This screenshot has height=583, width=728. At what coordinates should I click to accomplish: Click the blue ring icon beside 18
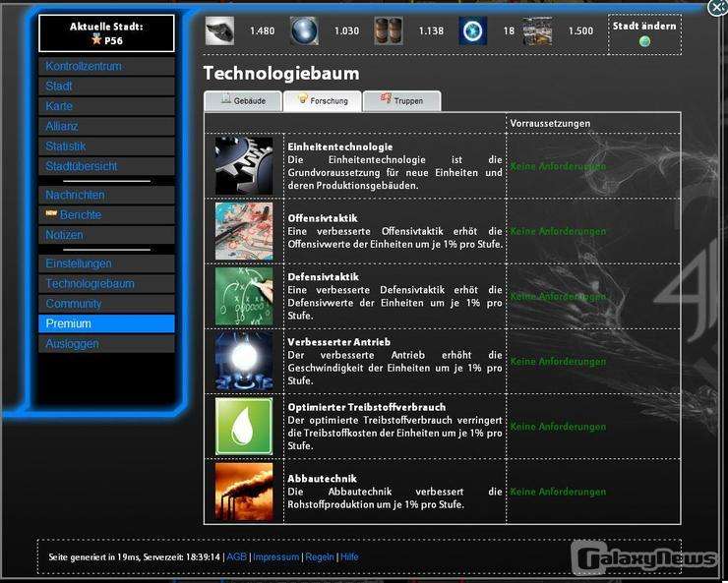click(x=472, y=30)
